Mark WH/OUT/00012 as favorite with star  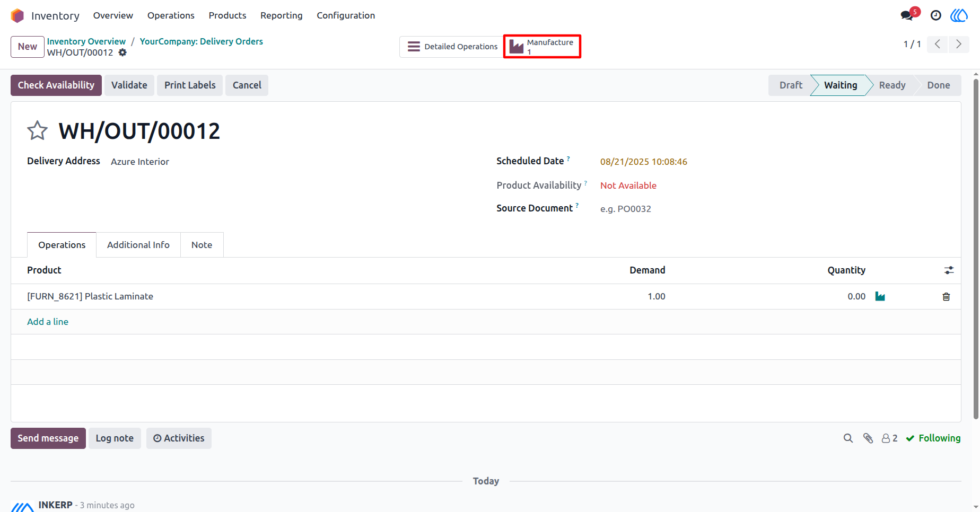tap(38, 130)
